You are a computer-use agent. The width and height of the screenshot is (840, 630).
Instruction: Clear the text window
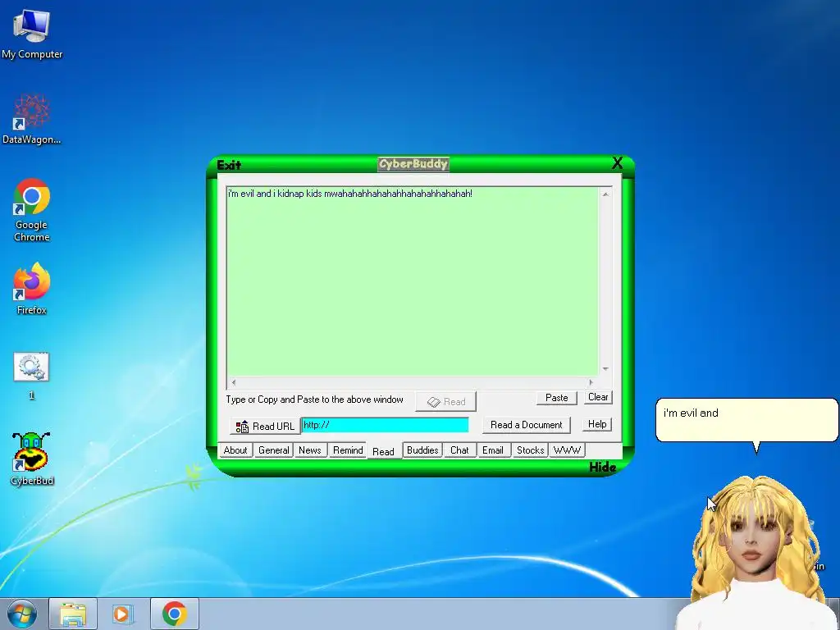click(598, 397)
